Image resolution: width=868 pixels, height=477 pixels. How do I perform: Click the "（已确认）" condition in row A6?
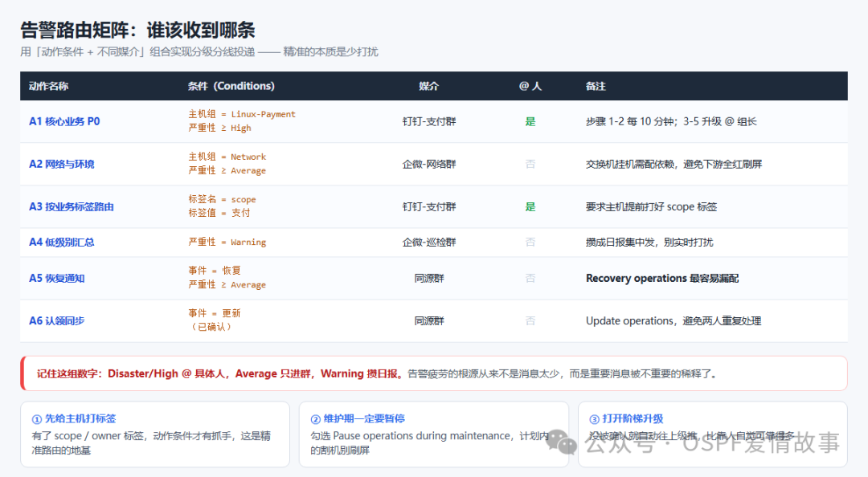211,327
